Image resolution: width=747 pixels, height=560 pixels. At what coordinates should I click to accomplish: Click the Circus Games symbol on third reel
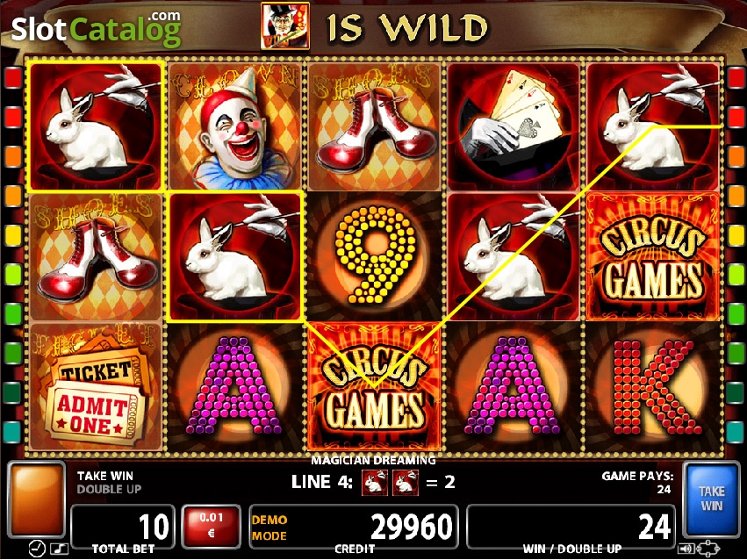point(375,387)
